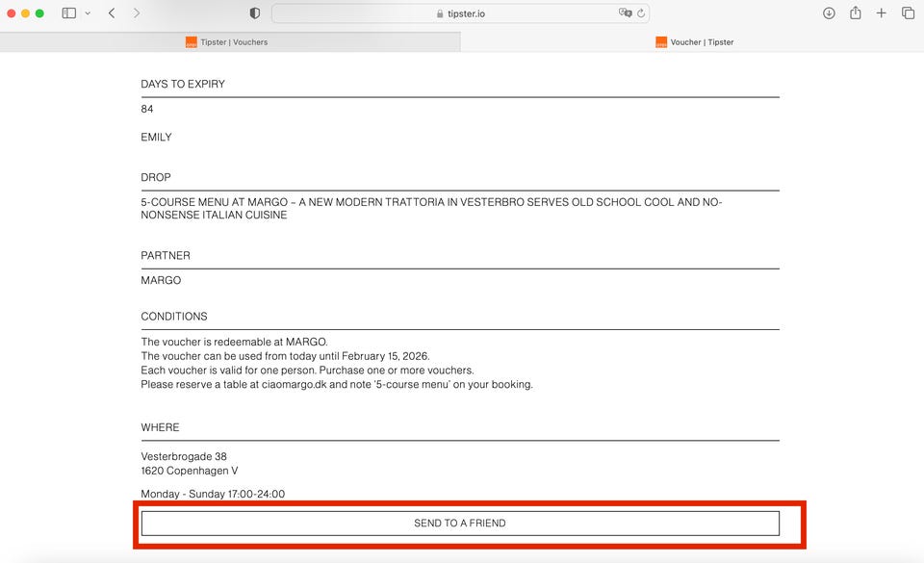Open the privacy shield report icon
The width and height of the screenshot is (924, 563).
tap(254, 13)
